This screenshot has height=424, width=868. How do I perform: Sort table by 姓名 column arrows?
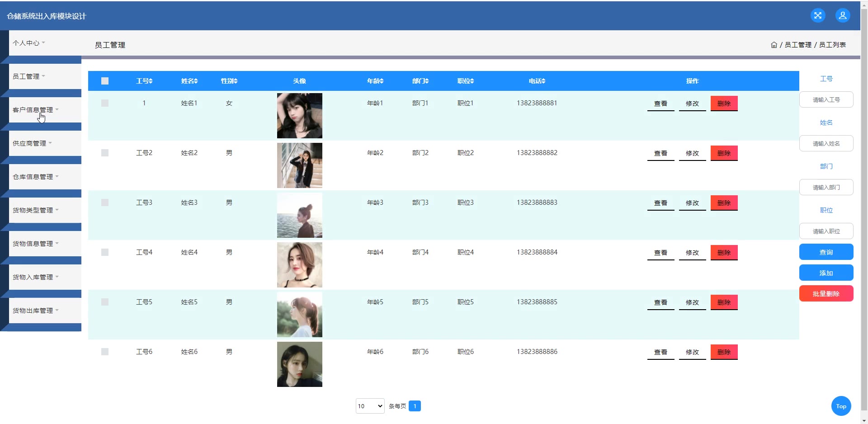(196, 81)
